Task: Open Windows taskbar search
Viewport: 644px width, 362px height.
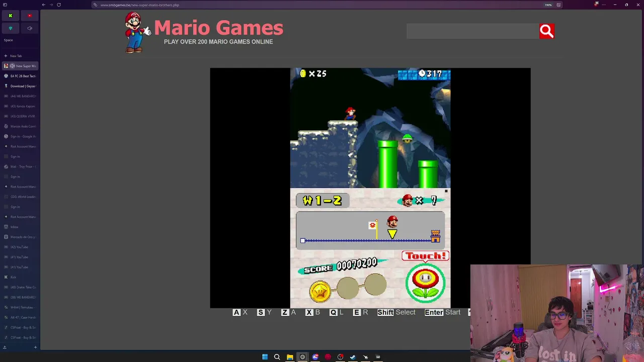Action: (277, 357)
